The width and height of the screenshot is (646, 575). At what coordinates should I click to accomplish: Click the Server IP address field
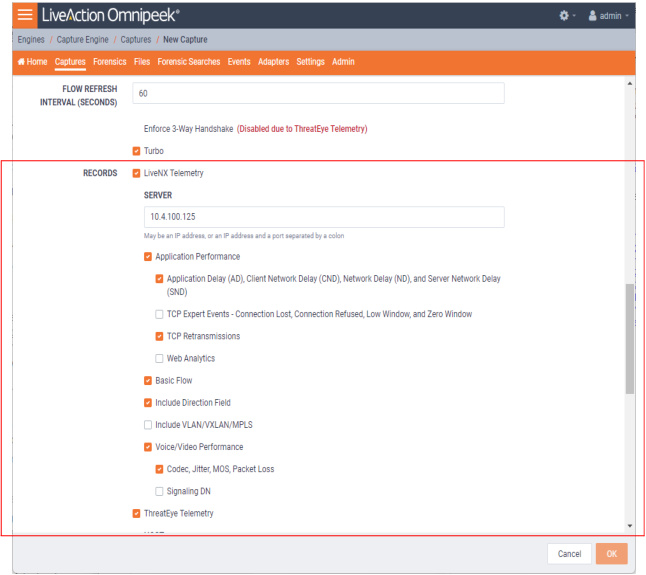pyautogui.click(x=324, y=217)
